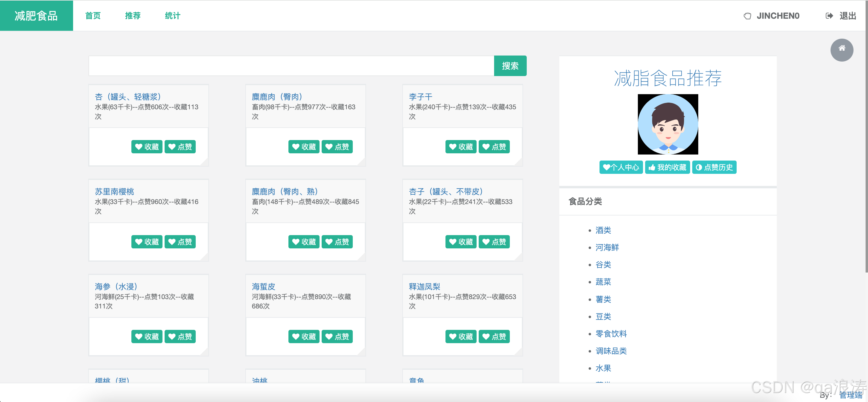
Task: Like 海蜇皮 with 点赞 button
Action: point(337,336)
